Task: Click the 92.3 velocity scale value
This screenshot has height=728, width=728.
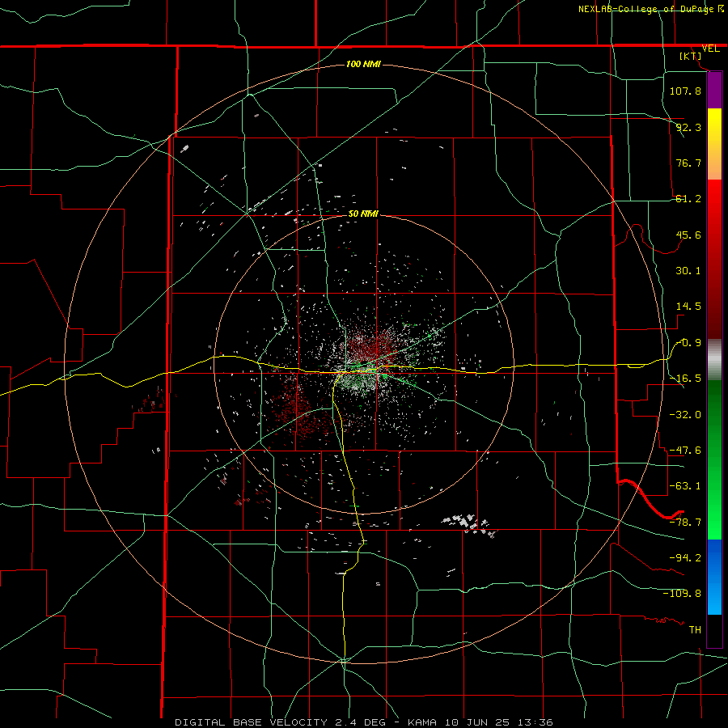Action: 688,127
